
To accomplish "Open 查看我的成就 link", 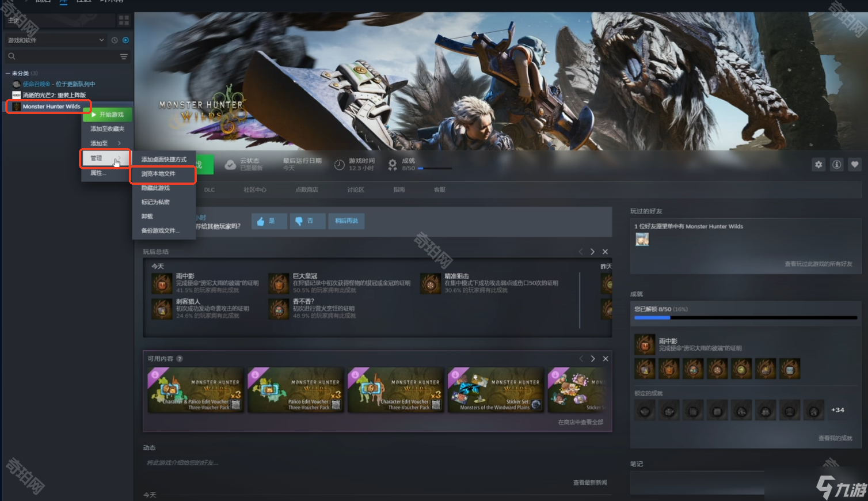I will [835, 438].
